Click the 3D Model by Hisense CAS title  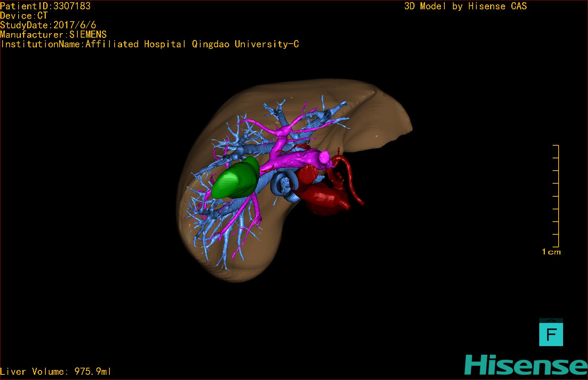click(466, 6)
